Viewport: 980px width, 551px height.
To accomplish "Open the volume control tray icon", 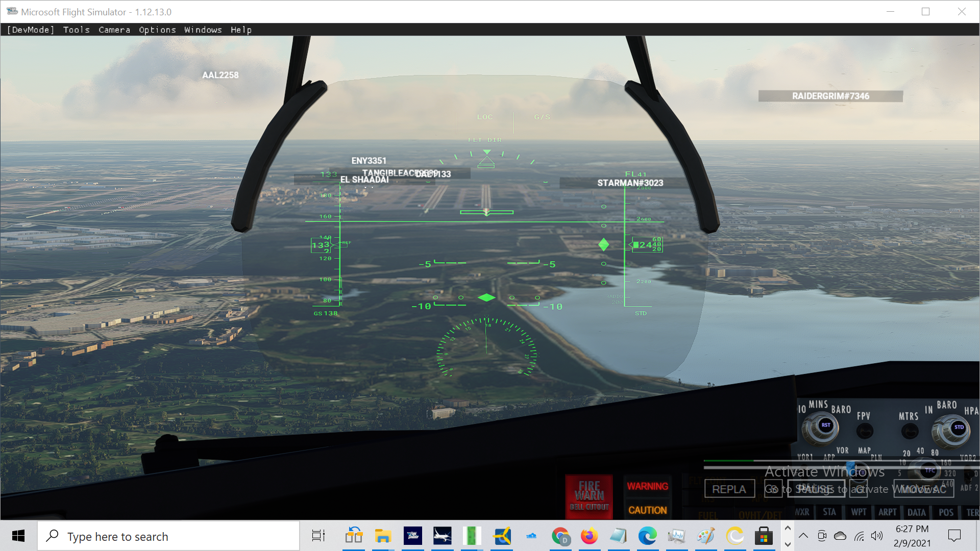I will click(877, 536).
